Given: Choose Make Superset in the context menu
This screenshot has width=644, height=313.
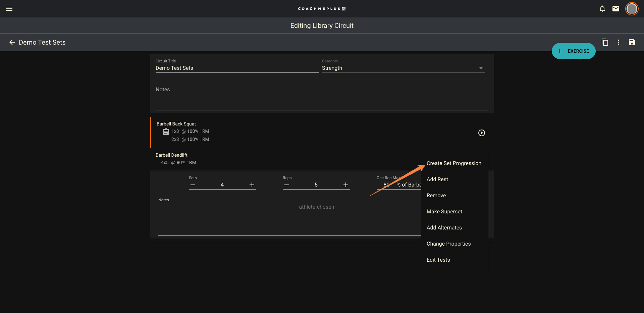Looking at the screenshot, I should [444, 212].
